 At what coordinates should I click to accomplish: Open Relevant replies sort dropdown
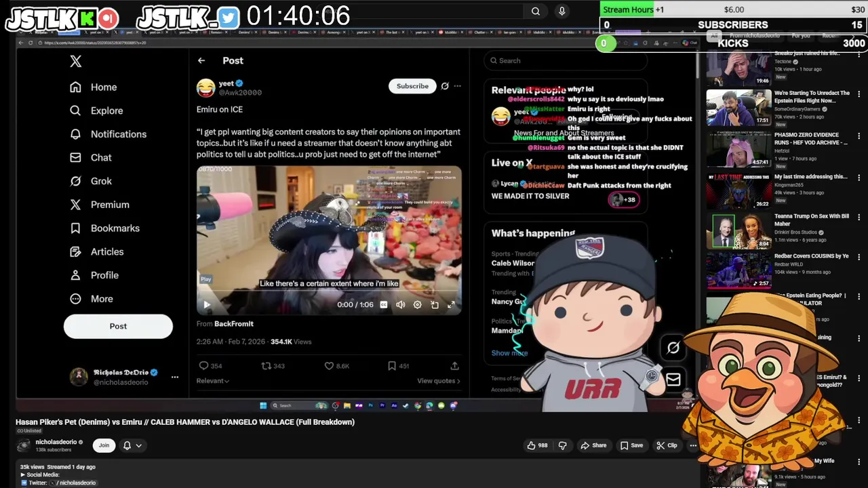pyautogui.click(x=213, y=381)
